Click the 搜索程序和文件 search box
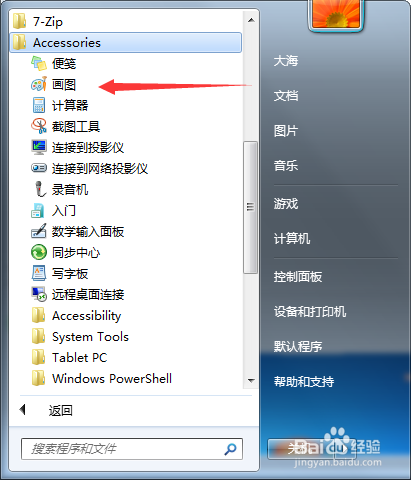The height and width of the screenshot is (480, 411). (132, 449)
